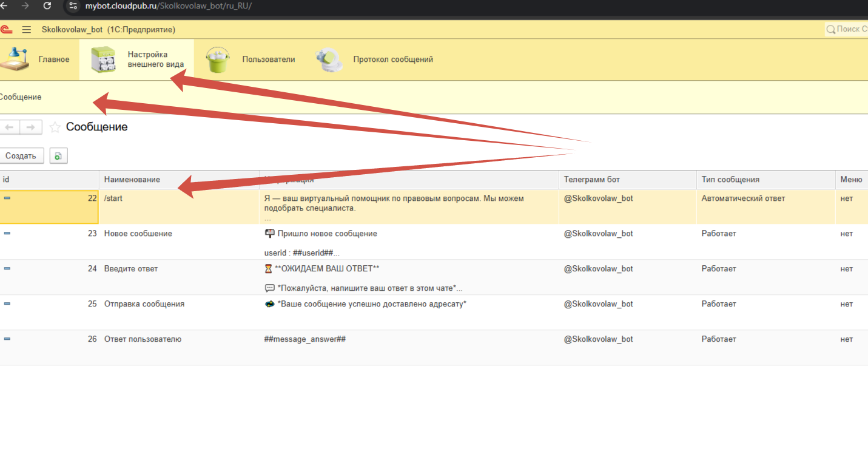Click the Поиск search field

849,29
